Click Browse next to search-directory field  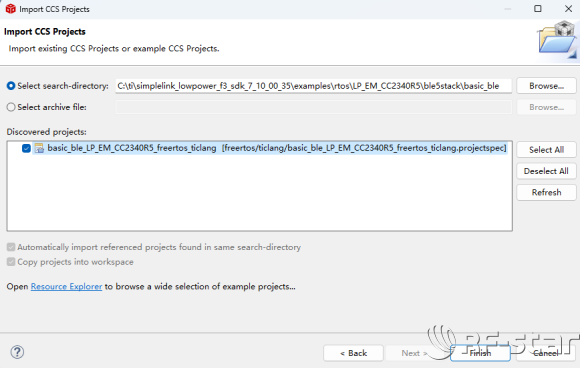point(546,86)
